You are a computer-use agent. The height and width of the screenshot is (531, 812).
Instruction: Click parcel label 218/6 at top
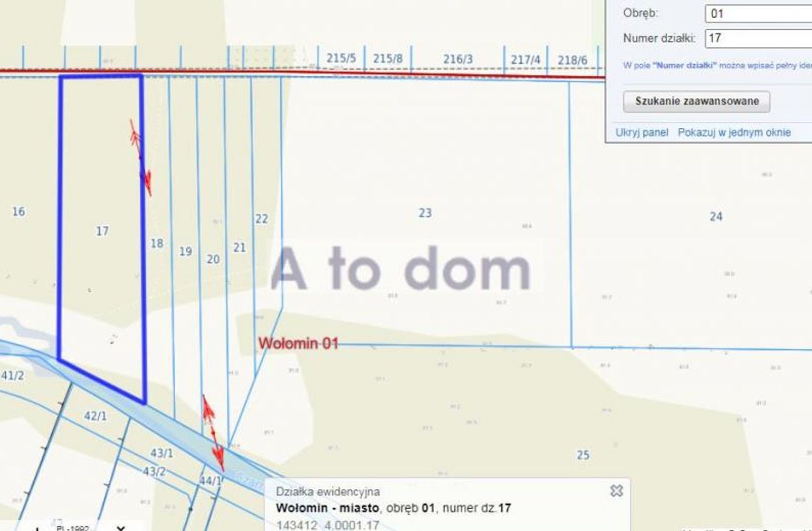click(572, 60)
